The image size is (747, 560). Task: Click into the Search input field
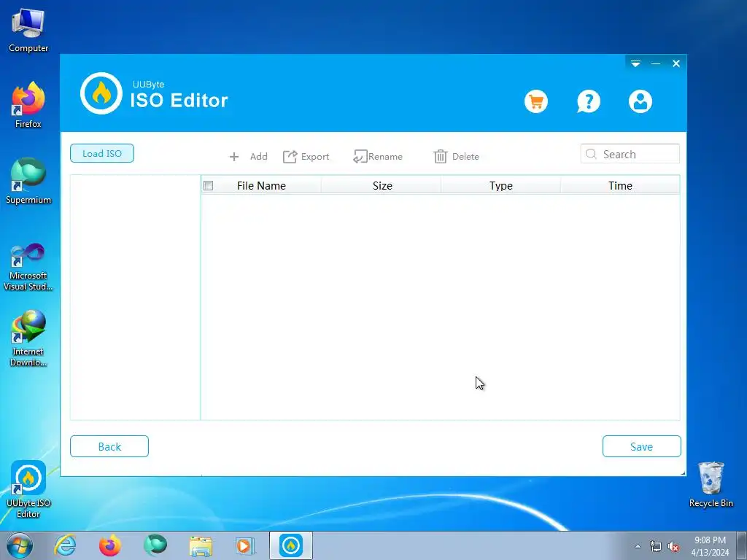pos(630,154)
